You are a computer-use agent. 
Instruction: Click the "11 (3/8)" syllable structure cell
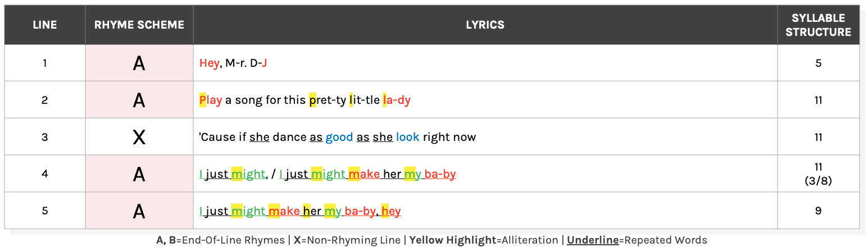(x=818, y=173)
